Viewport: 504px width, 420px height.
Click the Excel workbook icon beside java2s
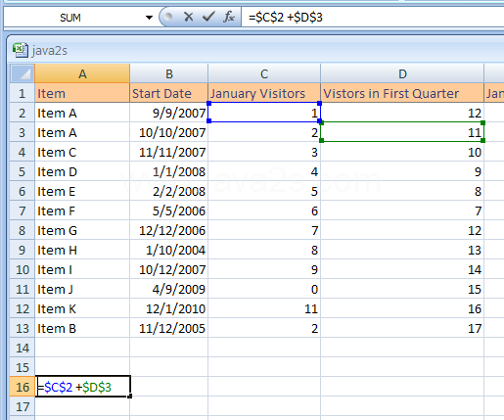pyautogui.click(x=21, y=50)
